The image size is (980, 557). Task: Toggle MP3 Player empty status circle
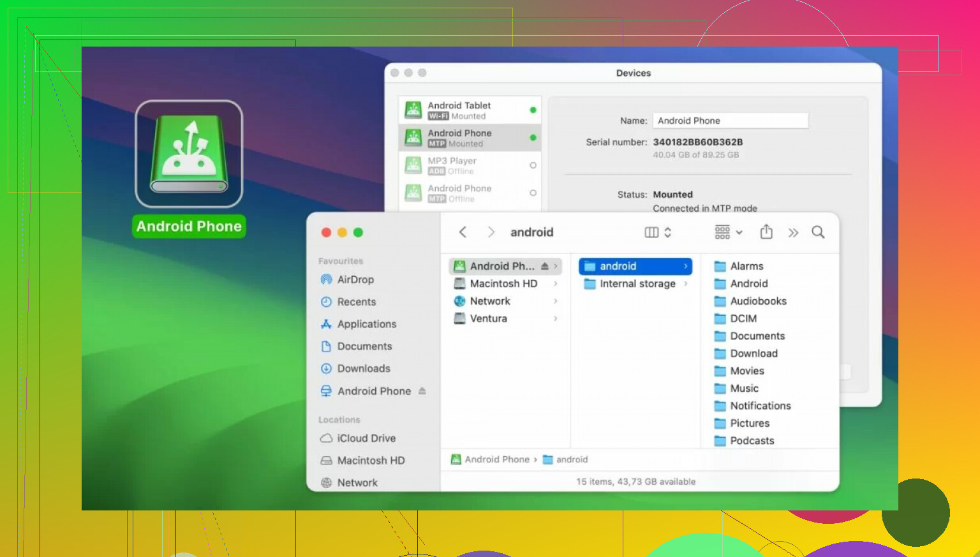[x=533, y=165]
